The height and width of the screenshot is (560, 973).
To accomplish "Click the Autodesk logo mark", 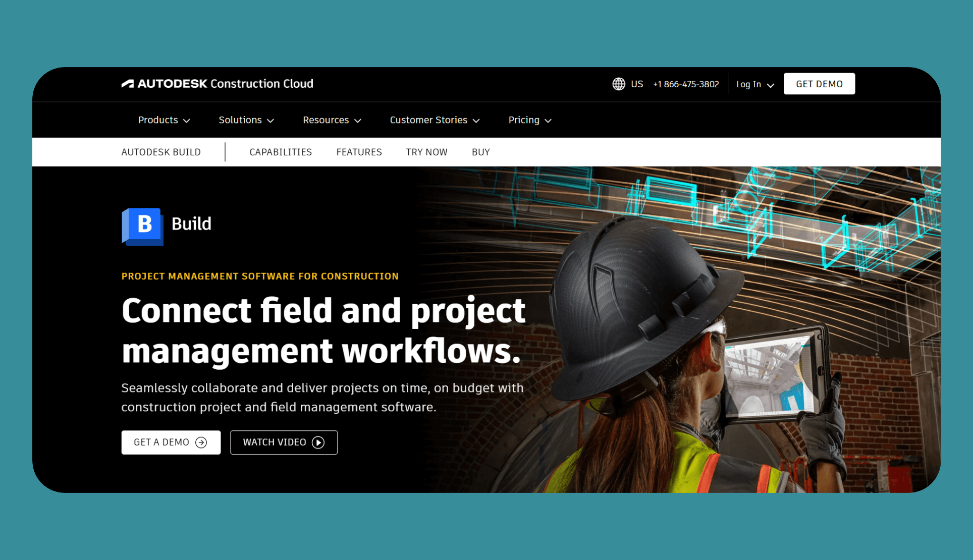I will [x=128, y=84].
